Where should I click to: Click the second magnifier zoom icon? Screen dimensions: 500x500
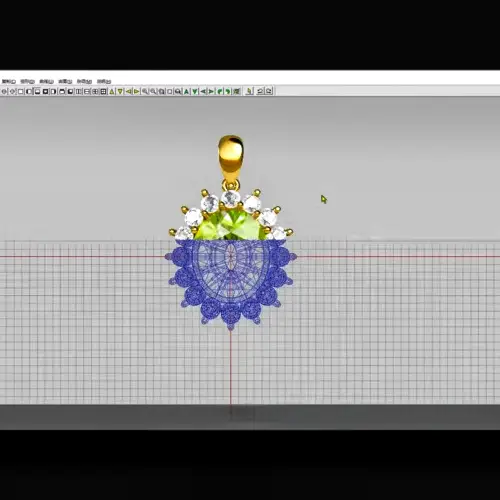(153, 91)
